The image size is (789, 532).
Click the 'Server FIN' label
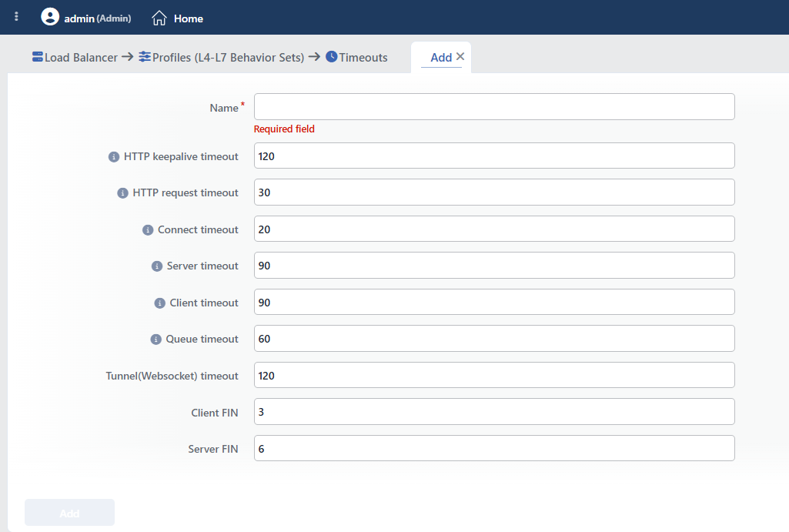(213, 449)
